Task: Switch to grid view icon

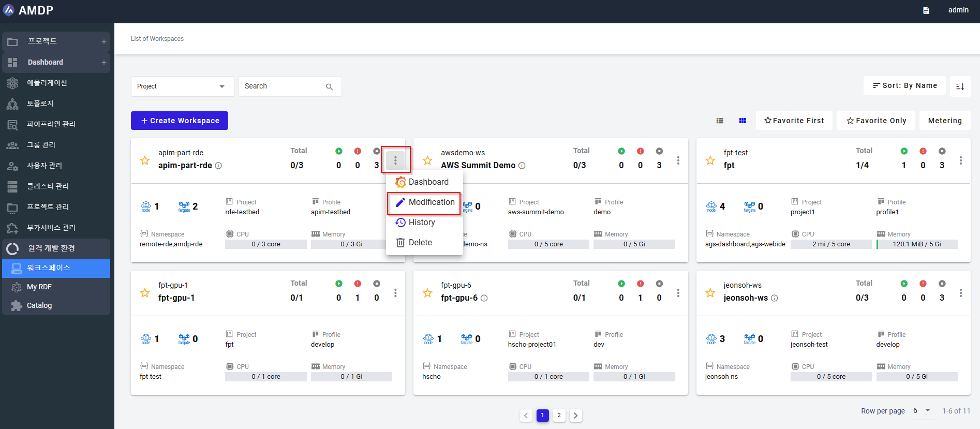Action: click(x=743, y=121)
